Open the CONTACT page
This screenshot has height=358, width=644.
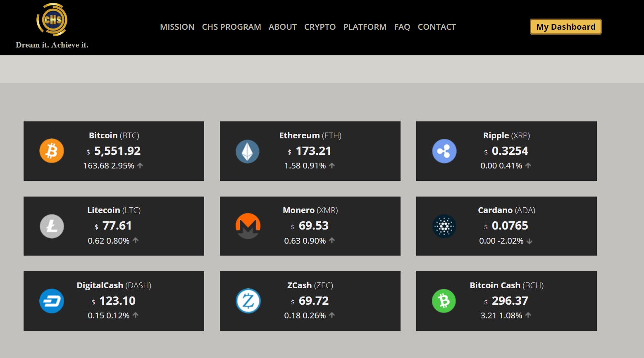pyautogui.click(x=436, y=27)
